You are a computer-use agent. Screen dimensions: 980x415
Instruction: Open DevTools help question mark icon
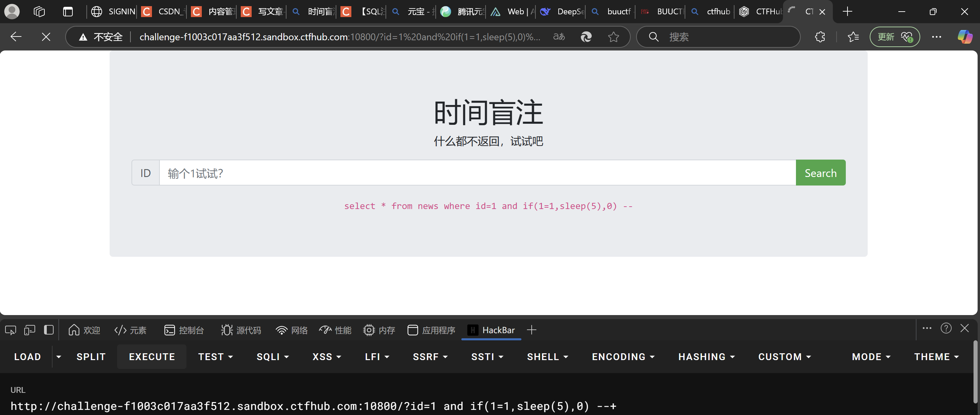(x=946, y=328)
